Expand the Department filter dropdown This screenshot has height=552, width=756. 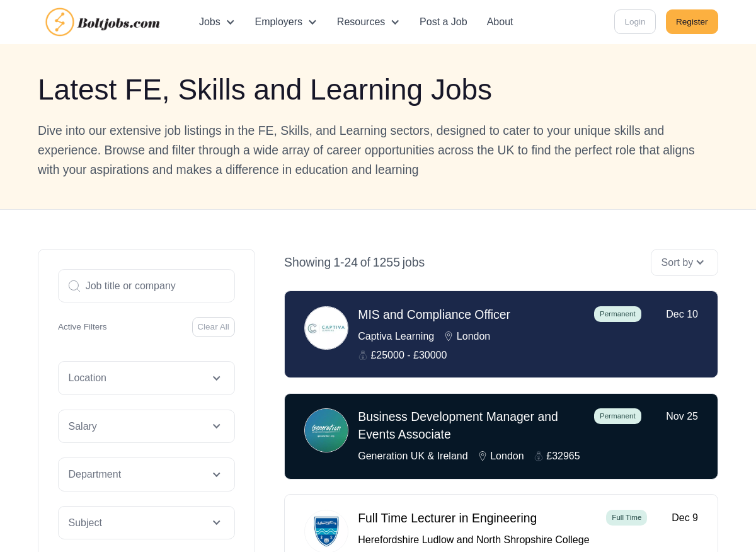(x=146, y=474)
